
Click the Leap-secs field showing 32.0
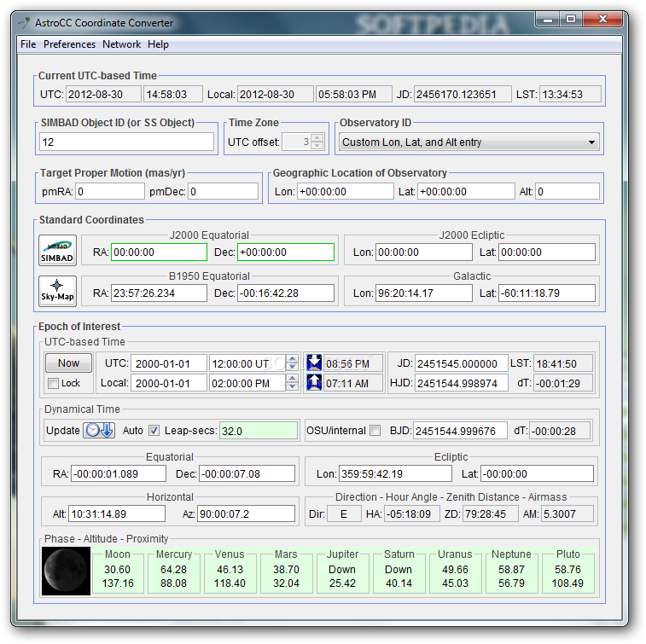point(259,431)
